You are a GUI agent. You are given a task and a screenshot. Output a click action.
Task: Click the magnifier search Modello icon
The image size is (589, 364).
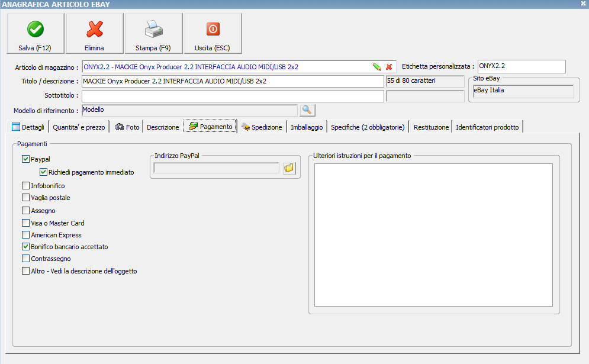307,110
